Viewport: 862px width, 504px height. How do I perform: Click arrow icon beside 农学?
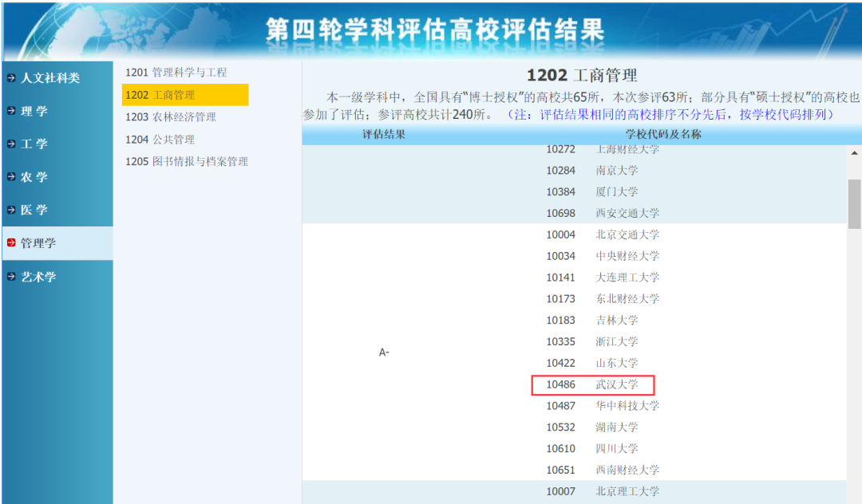tap(11, 177)
